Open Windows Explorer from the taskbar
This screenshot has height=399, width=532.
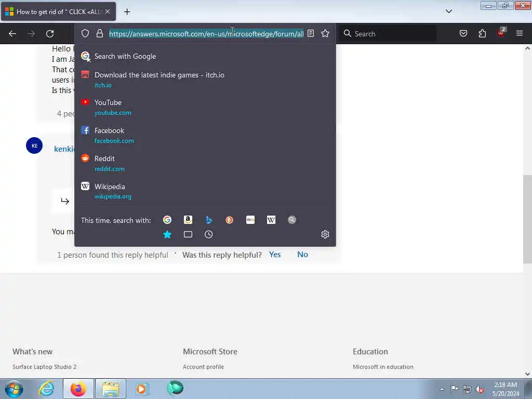click(x=111, y=389)
